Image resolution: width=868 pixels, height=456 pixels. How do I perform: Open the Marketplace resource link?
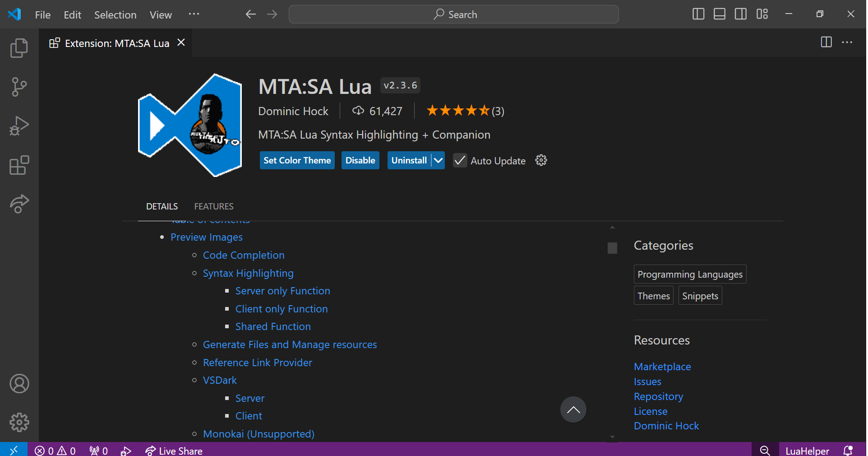coord(662,367)
